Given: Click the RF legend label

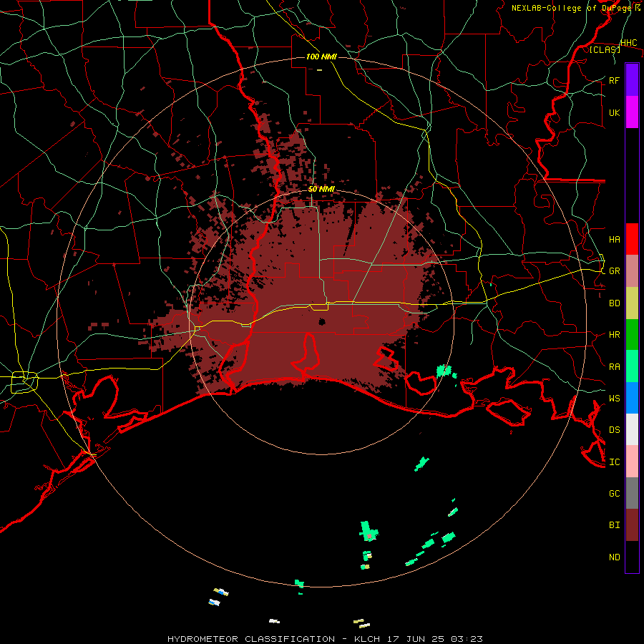Looking at the screenshot, I should click(x=614, y=80).
